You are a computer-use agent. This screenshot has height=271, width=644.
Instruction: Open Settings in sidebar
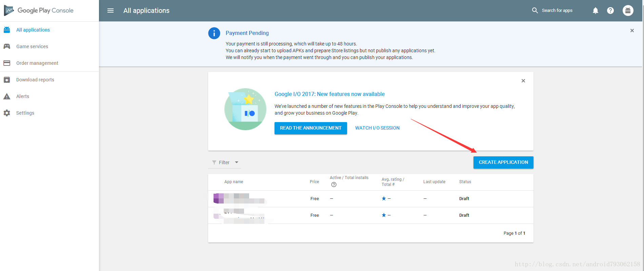25,113
